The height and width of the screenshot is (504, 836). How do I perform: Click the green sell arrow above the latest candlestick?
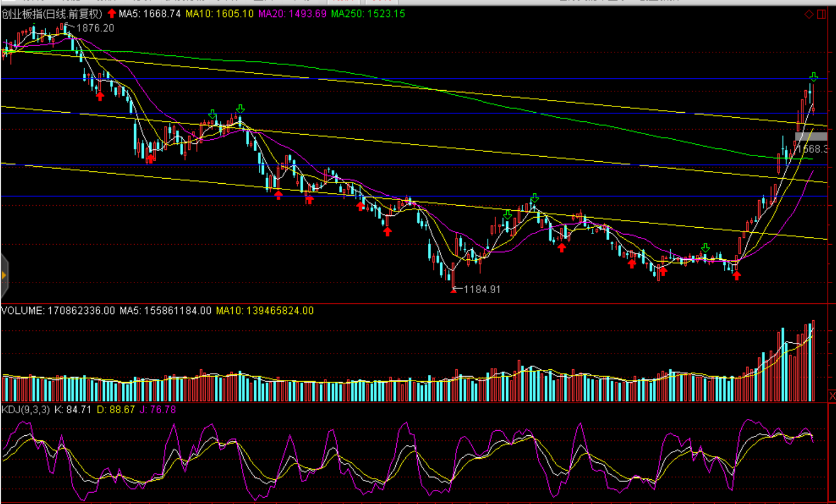pyautogui.click(x=813, y=77)
